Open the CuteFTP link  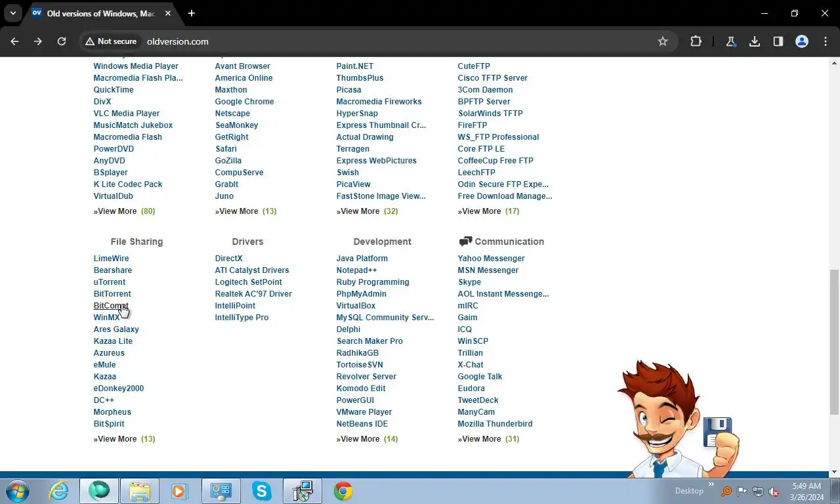474,66
